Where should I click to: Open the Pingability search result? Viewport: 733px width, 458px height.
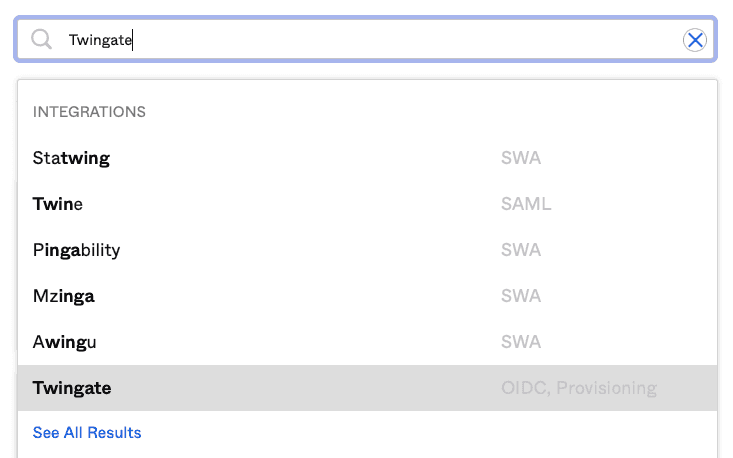[x=76, y=250]
